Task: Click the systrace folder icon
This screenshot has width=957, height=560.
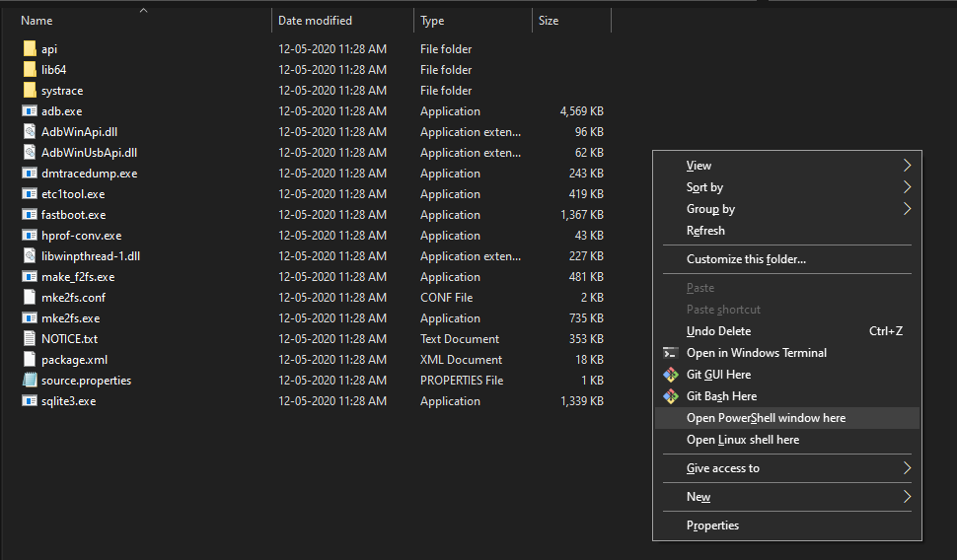Action: point(30,91)
